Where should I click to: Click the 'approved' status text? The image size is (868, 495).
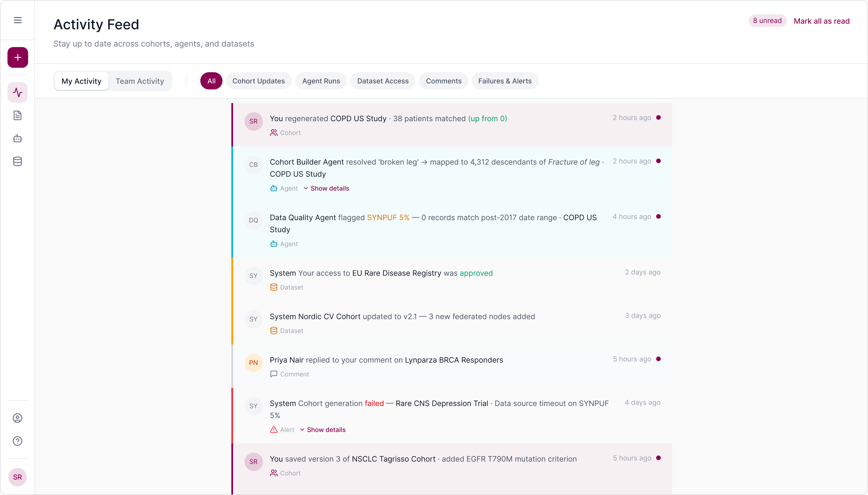[x=476, y=273]
